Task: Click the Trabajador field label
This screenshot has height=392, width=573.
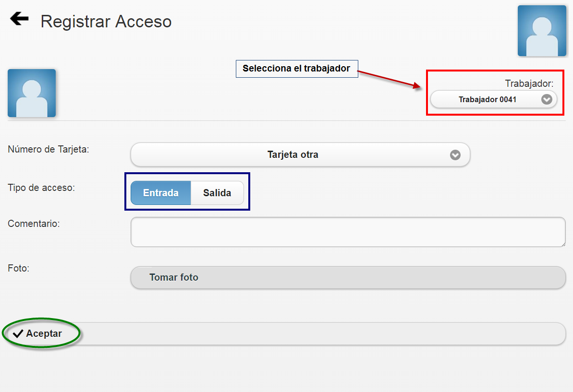Action: (529, 83)
